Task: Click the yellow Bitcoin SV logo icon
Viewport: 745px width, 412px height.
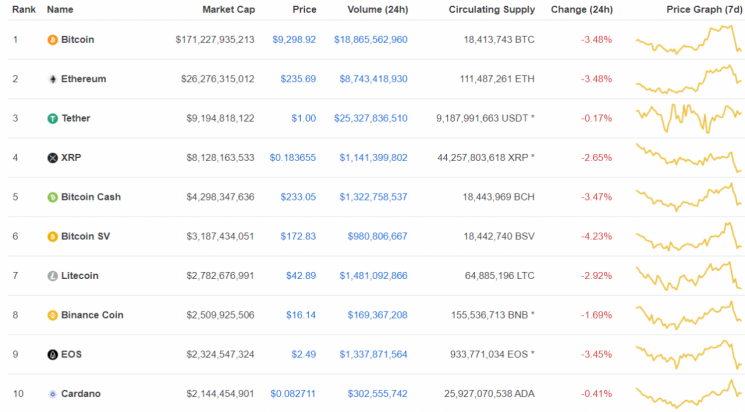Action: point(52,237)
